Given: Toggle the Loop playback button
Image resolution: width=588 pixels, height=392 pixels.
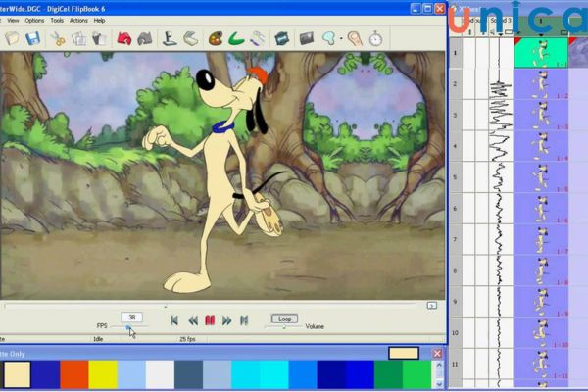Looking at the screenshot, I should (x=284, y=318).
